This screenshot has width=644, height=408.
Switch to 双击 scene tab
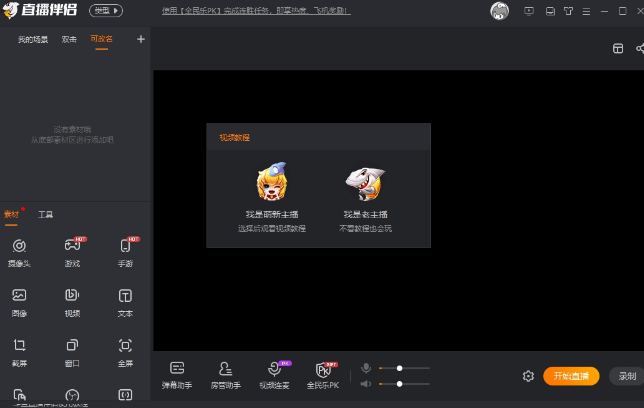tap(69, 39)
